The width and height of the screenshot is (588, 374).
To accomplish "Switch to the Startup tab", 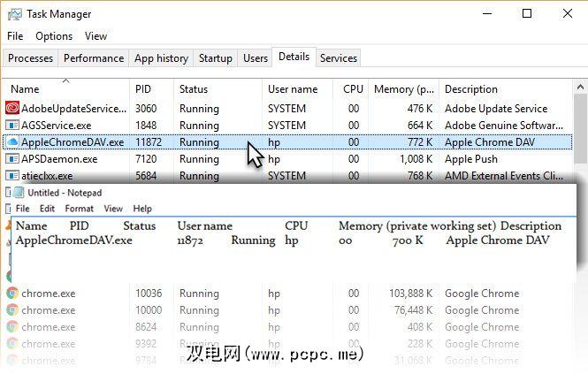I will point(216,58).
